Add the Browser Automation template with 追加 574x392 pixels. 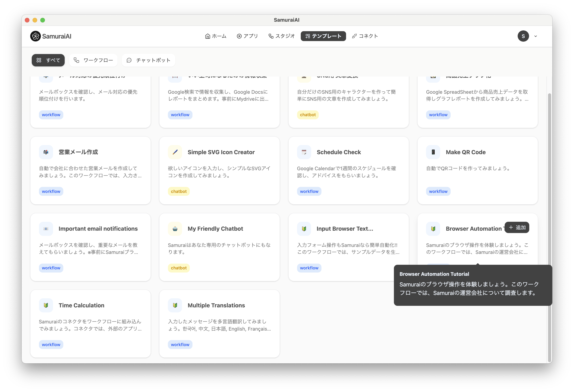pos(517,228)
